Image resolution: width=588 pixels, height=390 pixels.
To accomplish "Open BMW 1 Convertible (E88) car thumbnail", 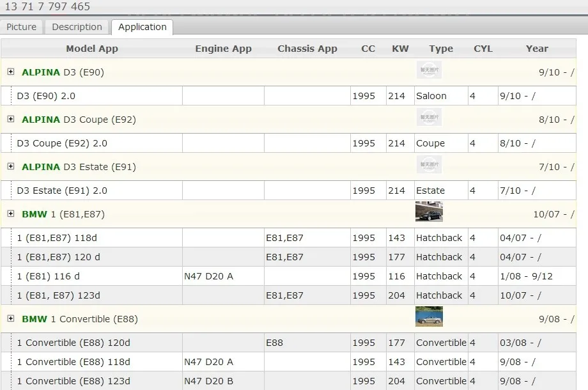I will click(429, 316).
